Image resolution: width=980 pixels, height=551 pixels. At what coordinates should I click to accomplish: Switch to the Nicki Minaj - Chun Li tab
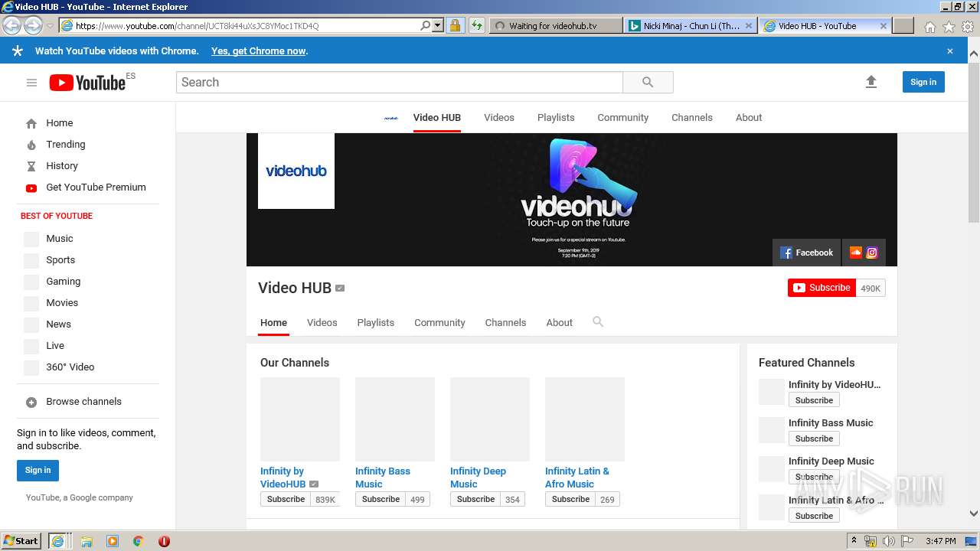pyautogui.click(x=691, y=25)
